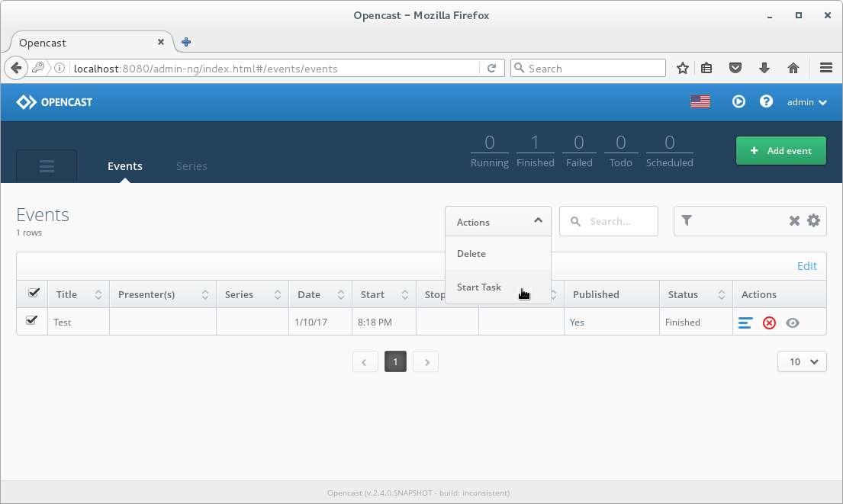Viewport: 843px width, 504px height.
Task: Switch to the Series tab
Action: [x=191, y=166]
